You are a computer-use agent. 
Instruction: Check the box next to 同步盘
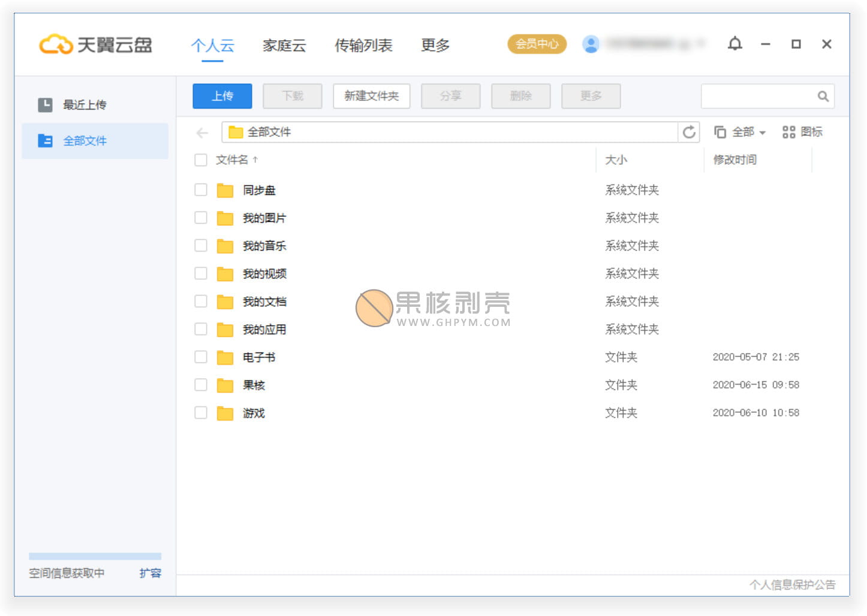[201, 190]
